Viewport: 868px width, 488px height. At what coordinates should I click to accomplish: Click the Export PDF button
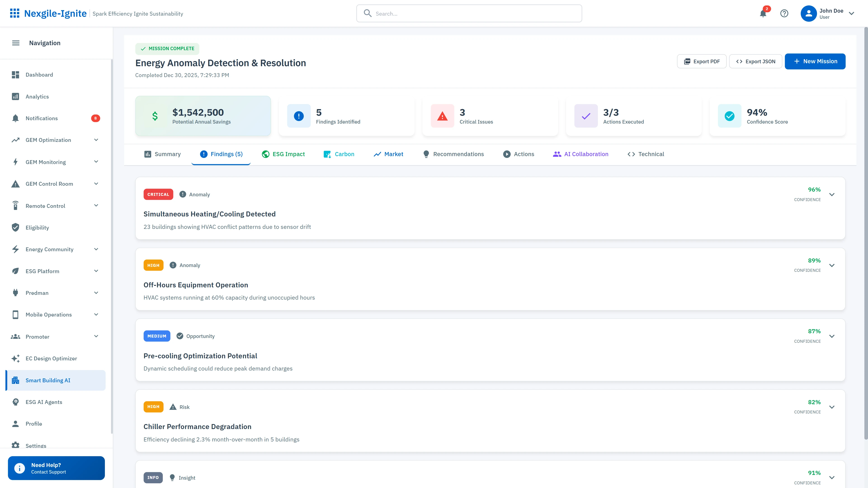[x=702, y=61]
